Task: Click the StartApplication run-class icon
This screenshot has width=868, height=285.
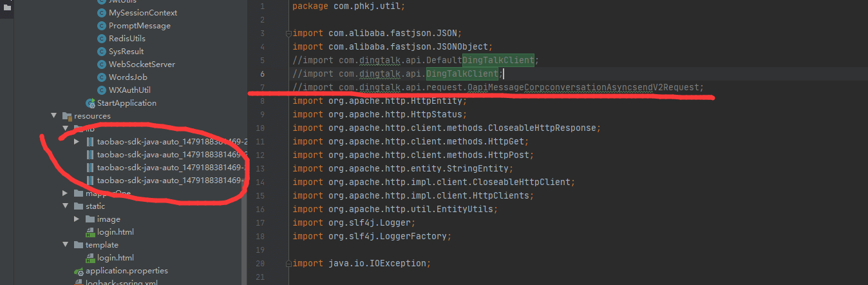Action: (90, 103)
